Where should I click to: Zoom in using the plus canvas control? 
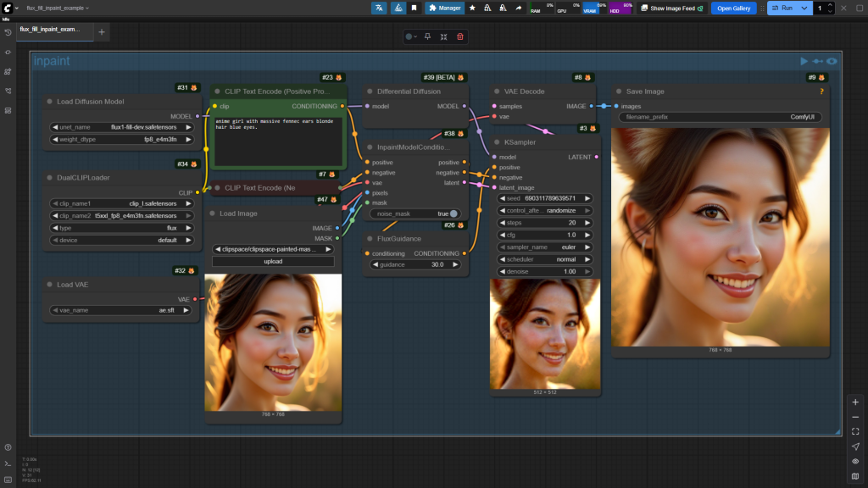click(x=855, y=402)
